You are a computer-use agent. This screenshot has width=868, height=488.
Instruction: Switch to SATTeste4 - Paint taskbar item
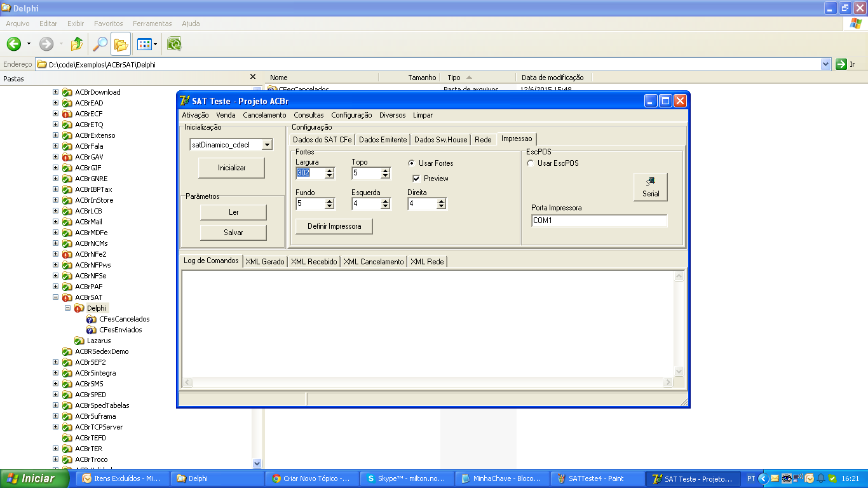pos(596,478)
